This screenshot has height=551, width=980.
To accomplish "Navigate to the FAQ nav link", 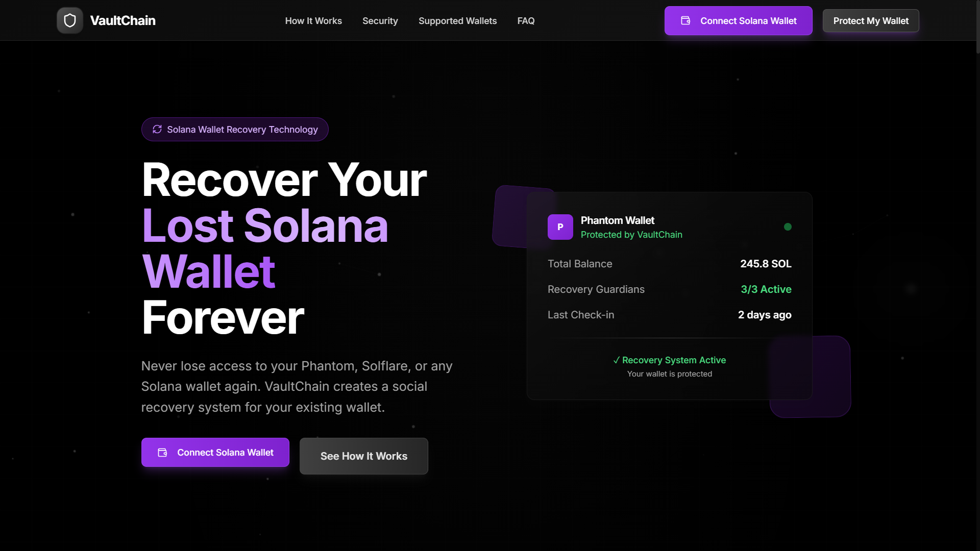I will coord(526,21).
